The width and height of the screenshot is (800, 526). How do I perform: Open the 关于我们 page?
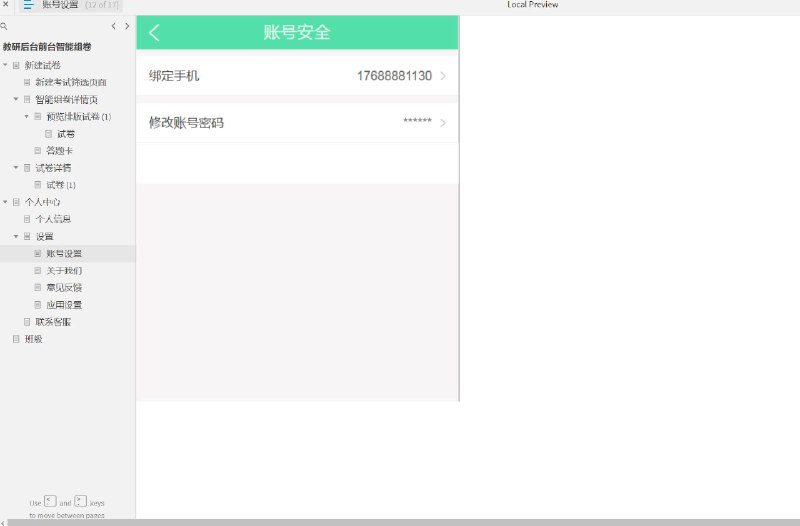coord(64,270)
